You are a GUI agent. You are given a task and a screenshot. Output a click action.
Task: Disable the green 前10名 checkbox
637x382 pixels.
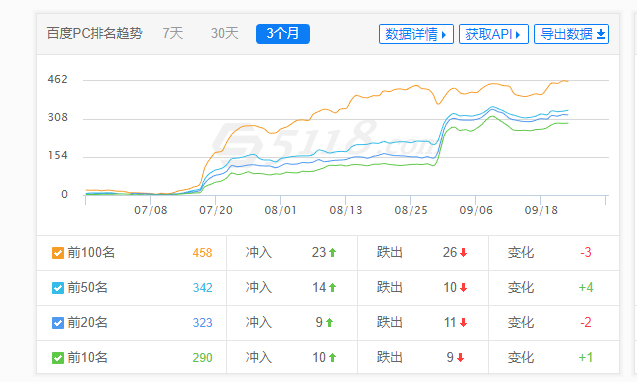(x=58, y=358)
